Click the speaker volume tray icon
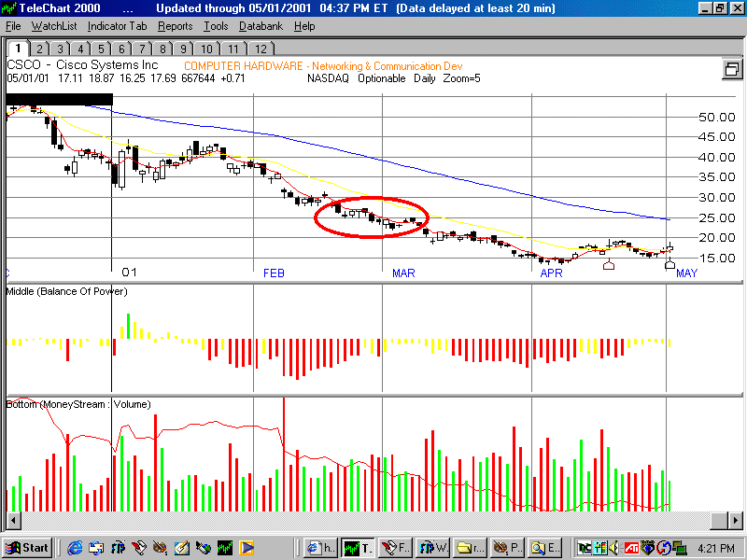This screenshot has width=747, height=560. tap(615, 548)
